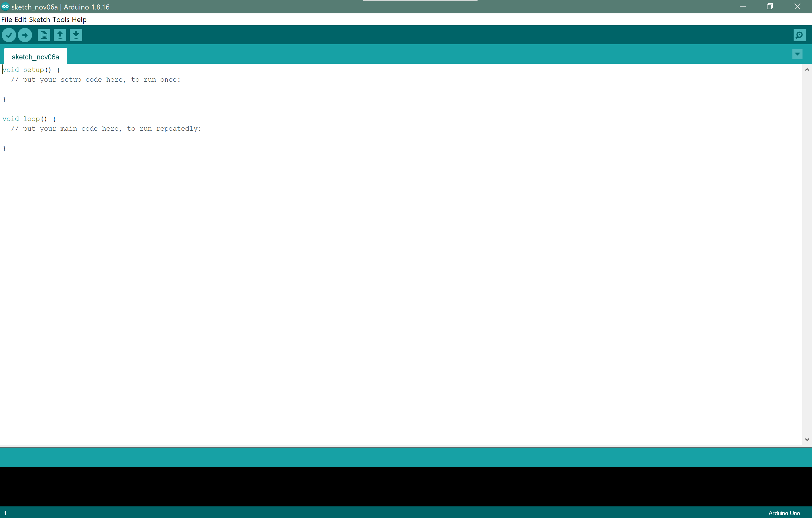Expand the tab options dropdown arrow
The height and width of the screenshot is (518, 812).
797,54
